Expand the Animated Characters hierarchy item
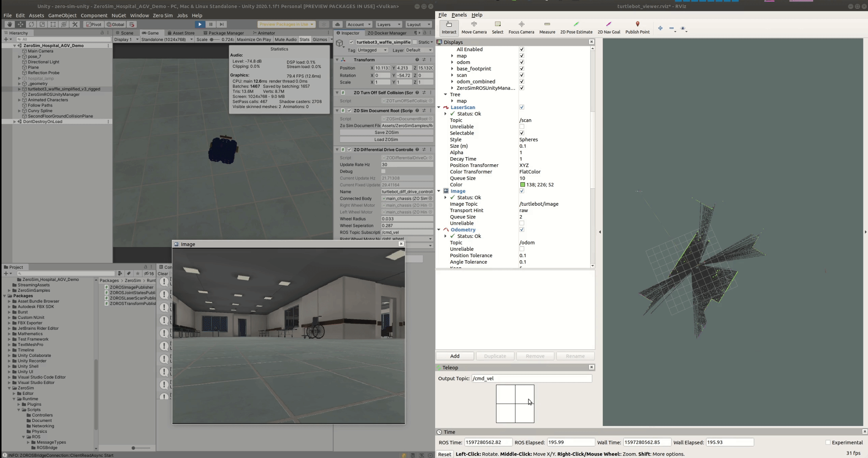The width and height of the screenshot is (868, 458). coord(20,100)
